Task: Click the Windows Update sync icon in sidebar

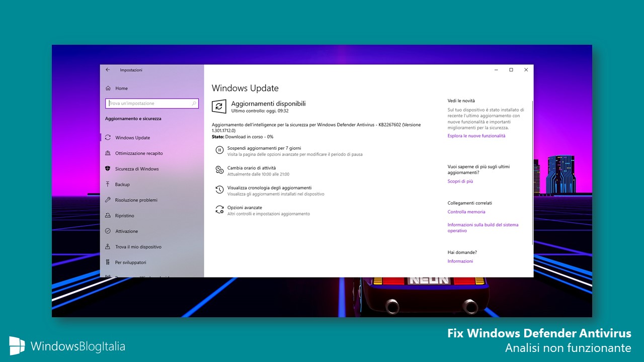Action: pos(108,137)
